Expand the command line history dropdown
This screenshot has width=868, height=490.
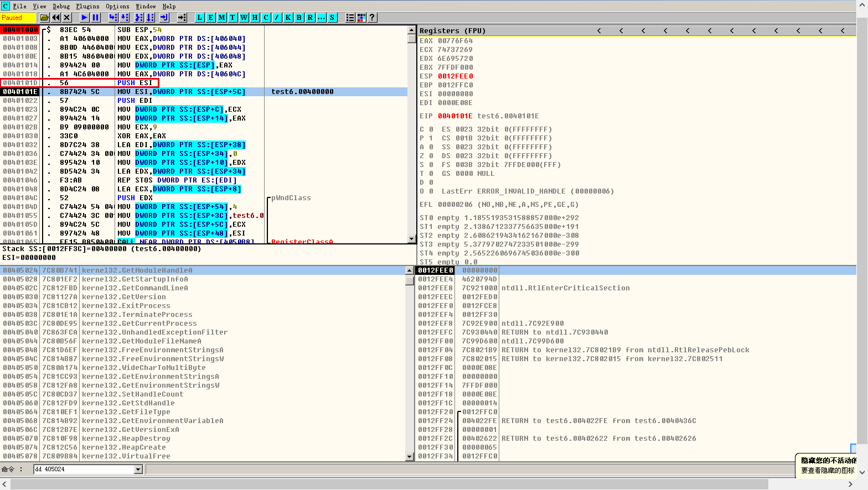pos(138,470)
